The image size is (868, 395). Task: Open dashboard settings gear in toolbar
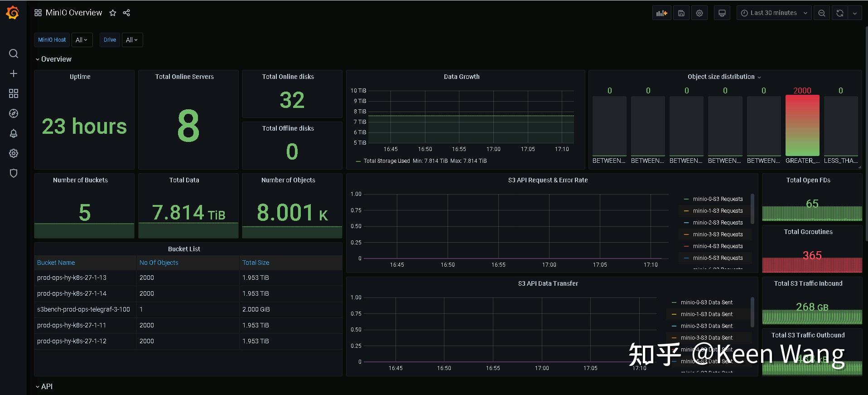click(699, 13)
